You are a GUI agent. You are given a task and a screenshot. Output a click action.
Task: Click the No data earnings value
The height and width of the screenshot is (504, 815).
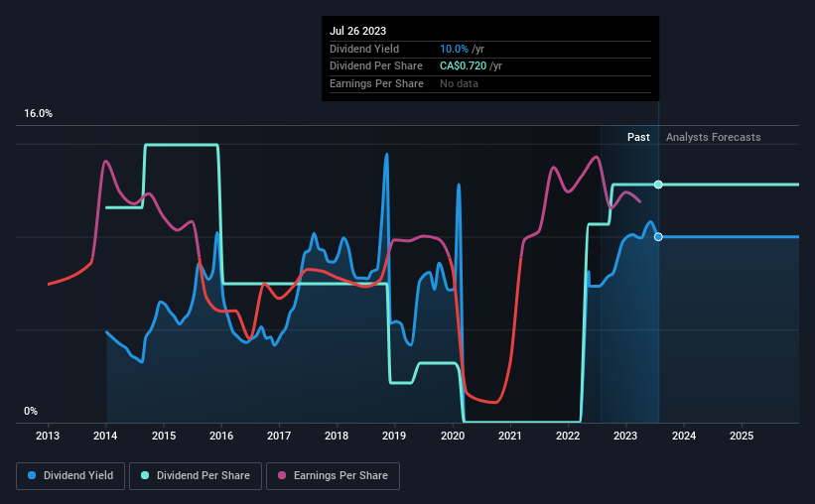click(459, 83)
